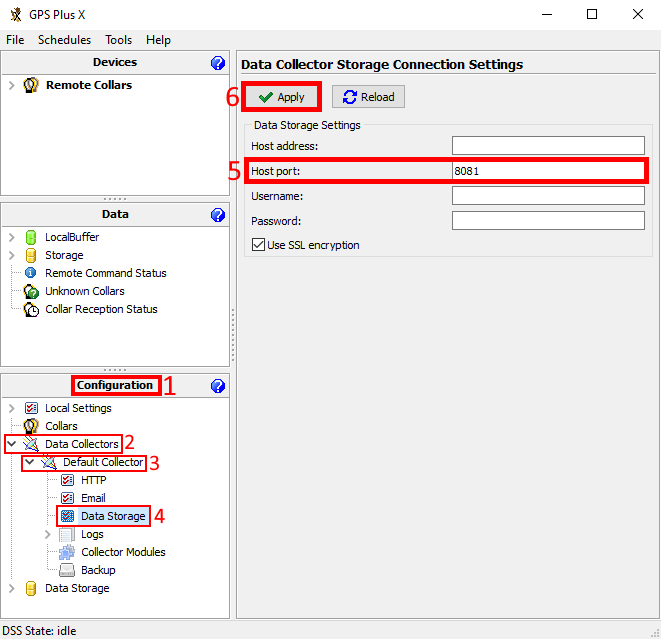Select the Collector Modules item
The width and height of the screenshot is (661, 639).
(123, 552)
